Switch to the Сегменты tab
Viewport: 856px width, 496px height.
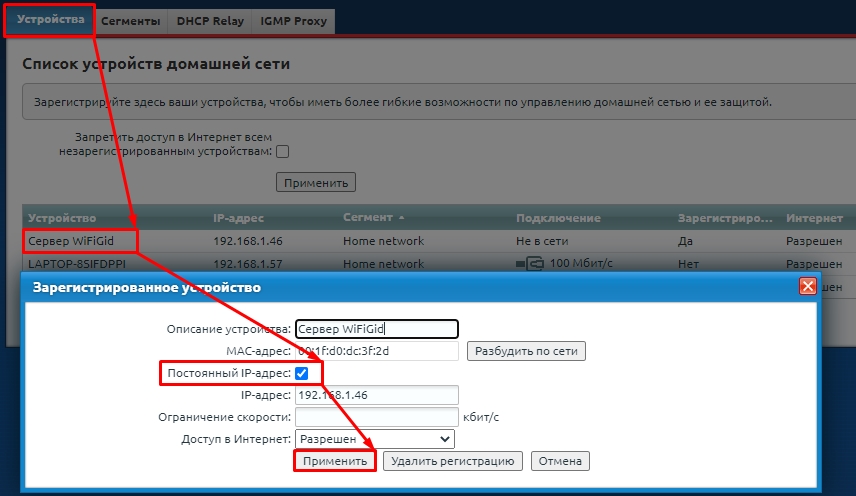coord(130,21)
